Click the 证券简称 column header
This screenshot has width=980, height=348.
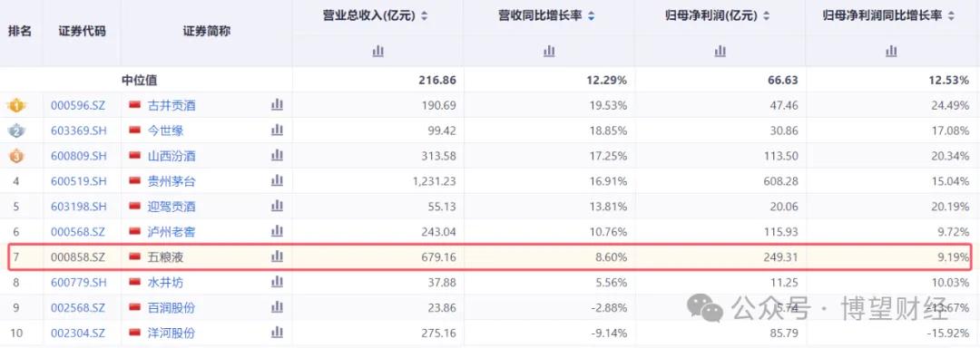[207, 31]
